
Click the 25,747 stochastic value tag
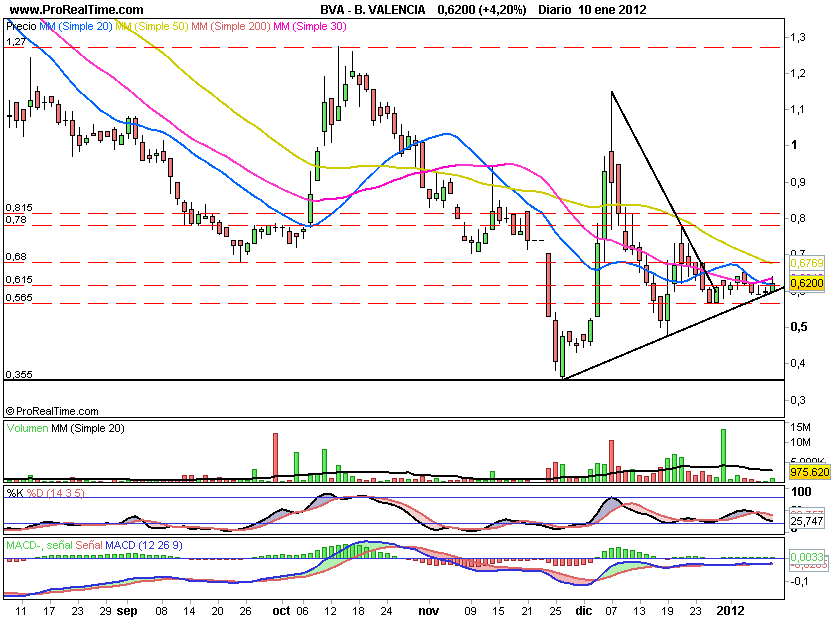click(x=806, y=522)
